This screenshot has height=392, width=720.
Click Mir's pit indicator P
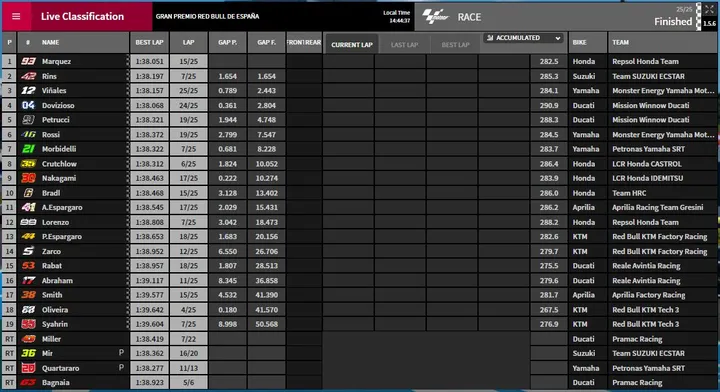click(121, 353)
